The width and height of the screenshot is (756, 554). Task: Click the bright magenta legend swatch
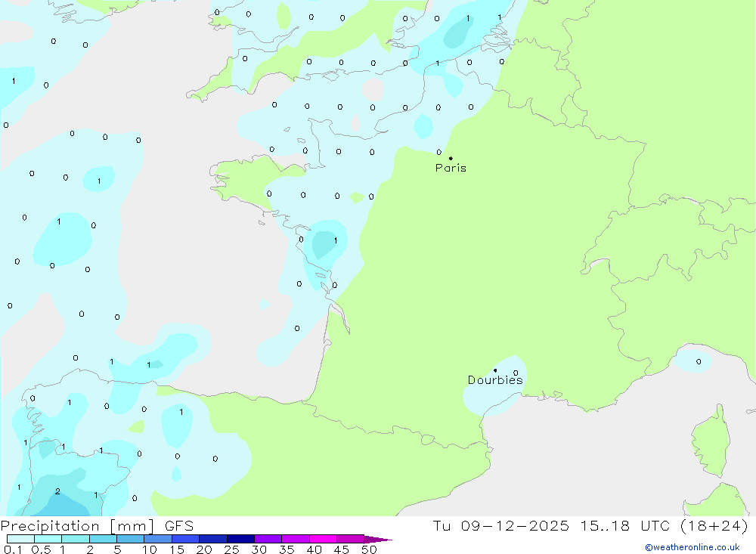[323, 539]
